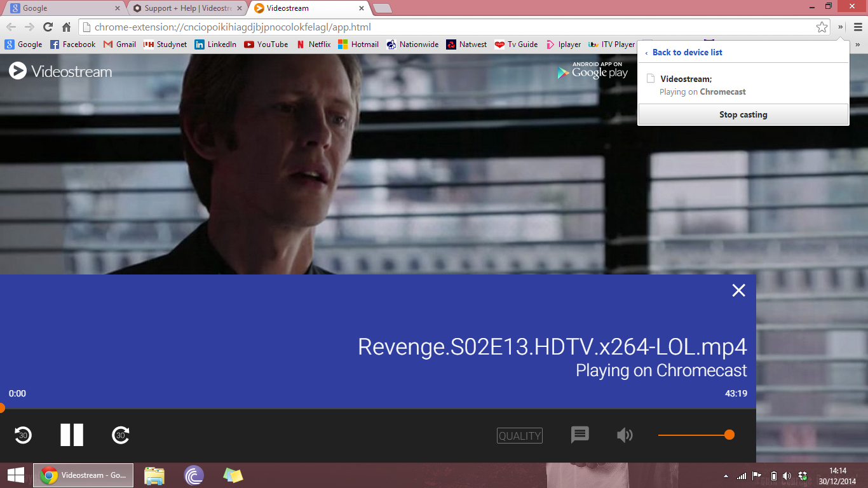The image size is (868, 488).
Task: Open the Google bookmark
Action: [x=24, y=44]
